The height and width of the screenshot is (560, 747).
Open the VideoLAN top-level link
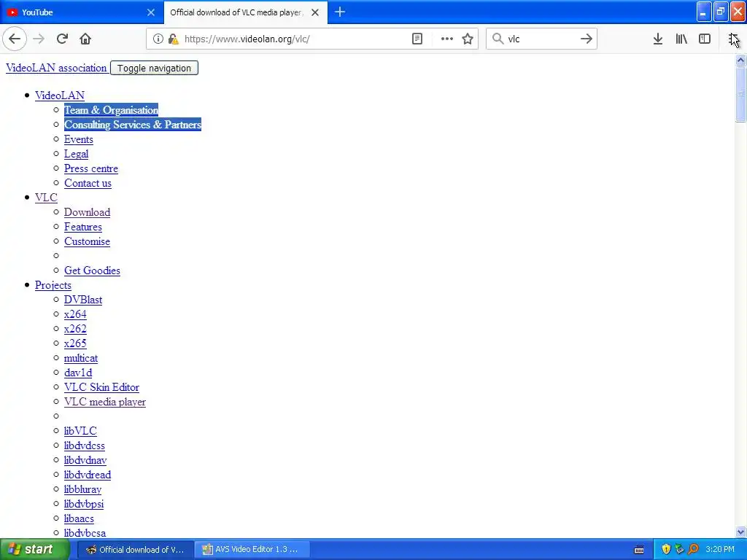[x=60, y=96]
